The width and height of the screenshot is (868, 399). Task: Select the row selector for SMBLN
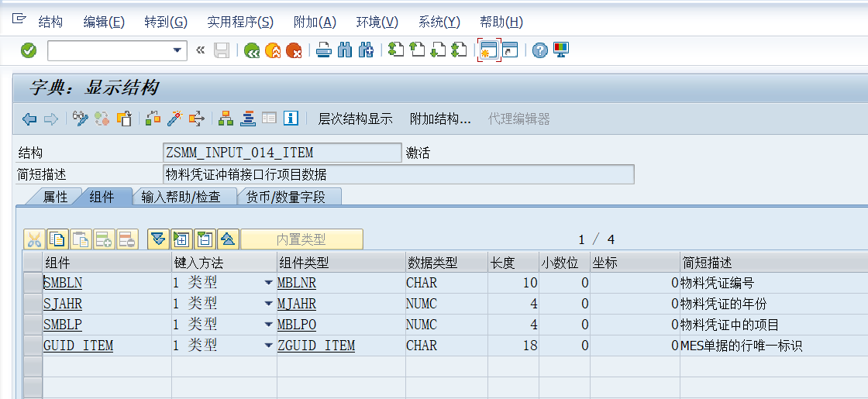[33, 283]
